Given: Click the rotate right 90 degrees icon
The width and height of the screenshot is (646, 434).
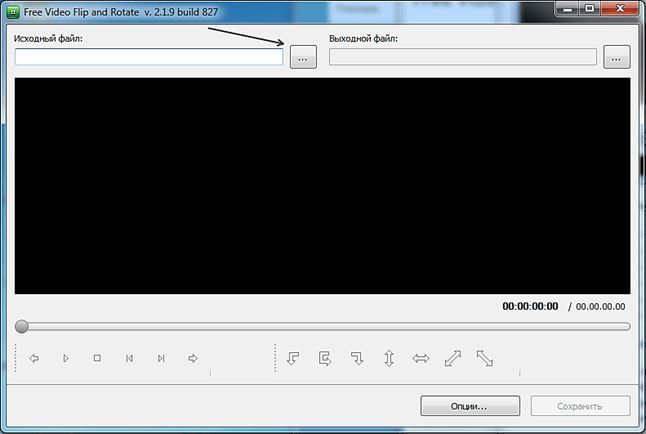Looking at the screenshot, I should coord(357,358).
